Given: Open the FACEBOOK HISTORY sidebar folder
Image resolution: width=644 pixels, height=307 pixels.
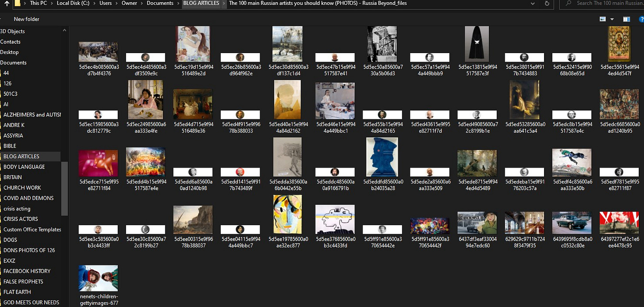Looking at the screenshot, I should [27, 271].
